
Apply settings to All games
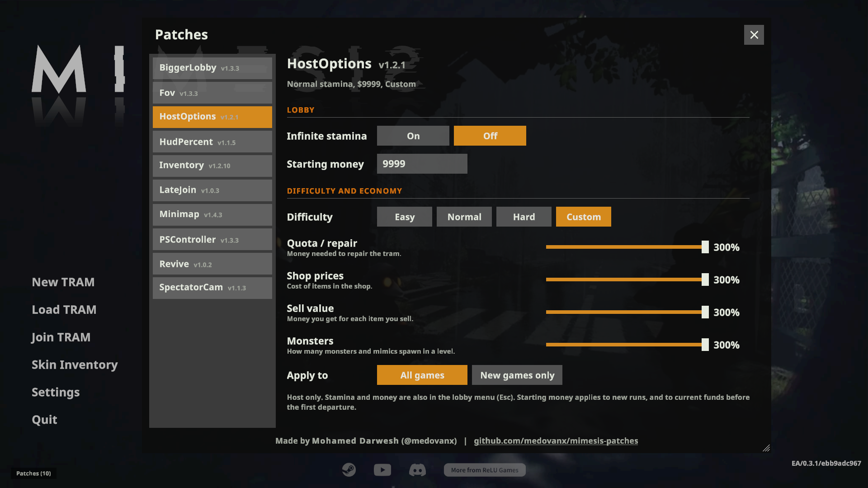click(x=422, y=375)
